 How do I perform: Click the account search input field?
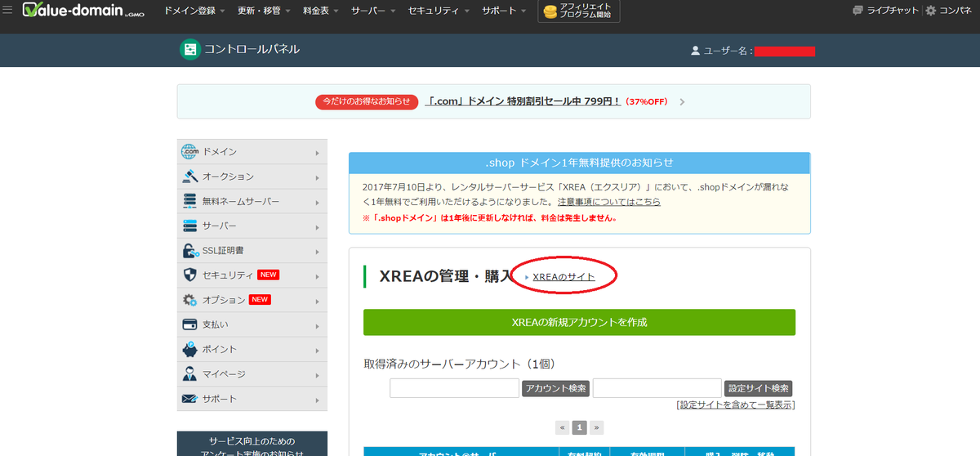(x=454, y=388)
